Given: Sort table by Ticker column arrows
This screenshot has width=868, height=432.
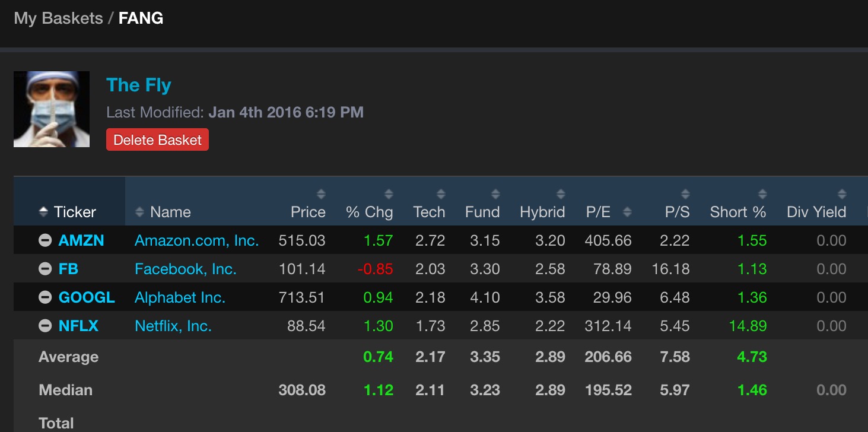Looking at the screenshot, I should [x=43, y=212].
